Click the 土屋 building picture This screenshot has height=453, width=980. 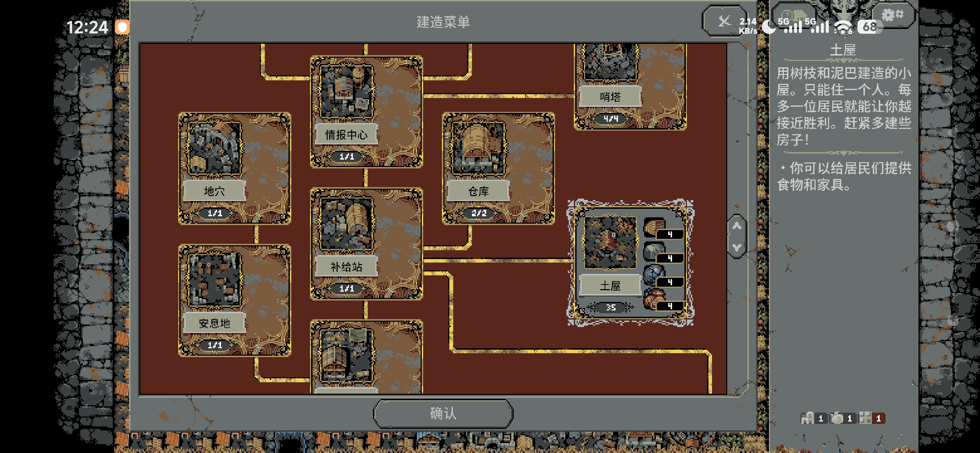click(x=610, y=243)
